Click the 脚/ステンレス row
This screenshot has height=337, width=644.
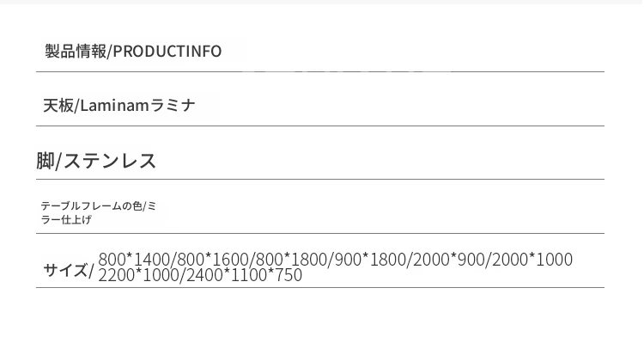click(320, 161)
